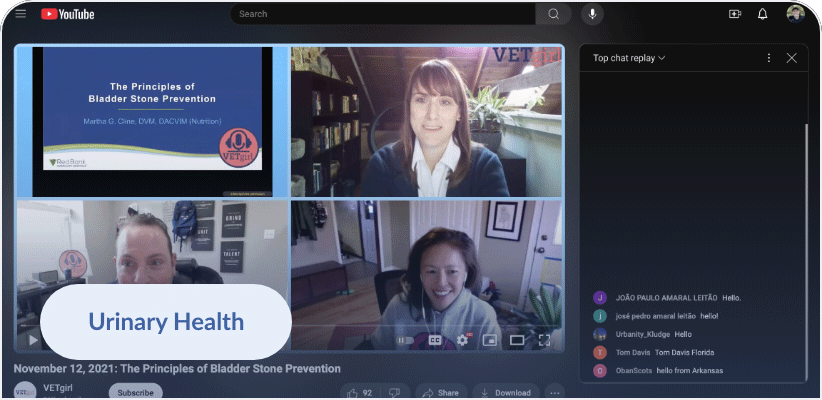The height and width of the screenshot is (400, 822).
Task: Open the chat panel three-dot options menu
Action: click(768, 58)
